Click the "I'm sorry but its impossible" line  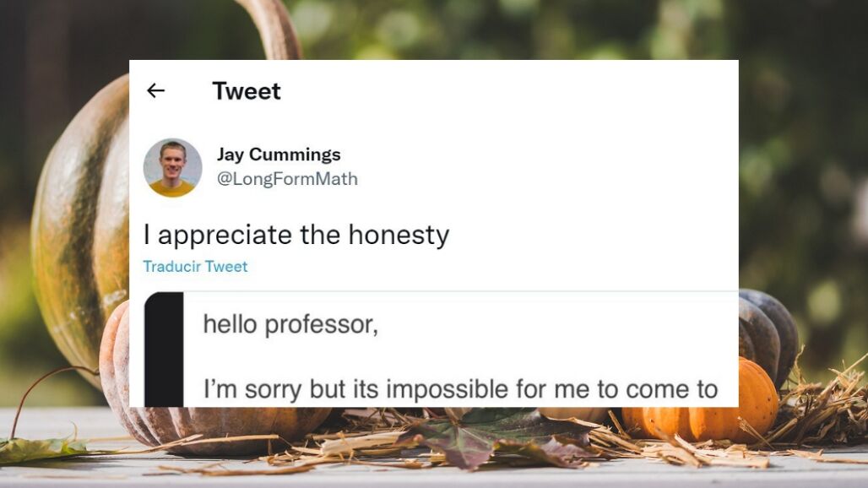(460, 388)
